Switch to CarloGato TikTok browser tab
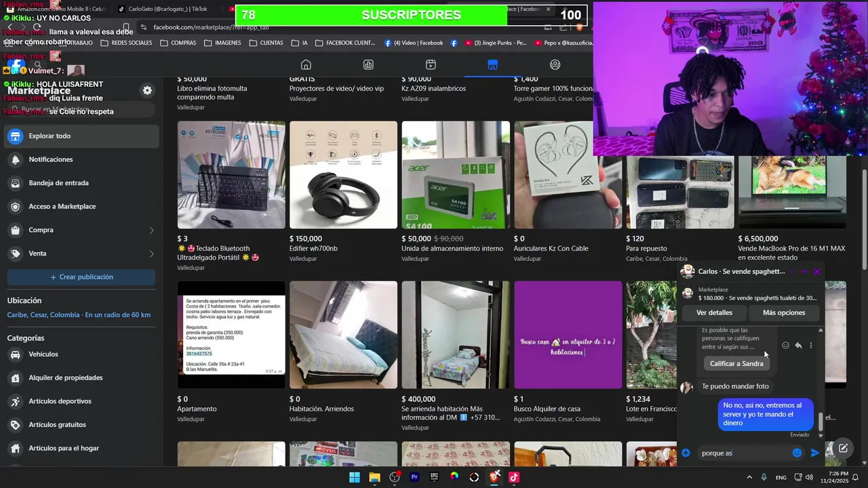Screen dimensions: 868x488 [x=167, y=9]
